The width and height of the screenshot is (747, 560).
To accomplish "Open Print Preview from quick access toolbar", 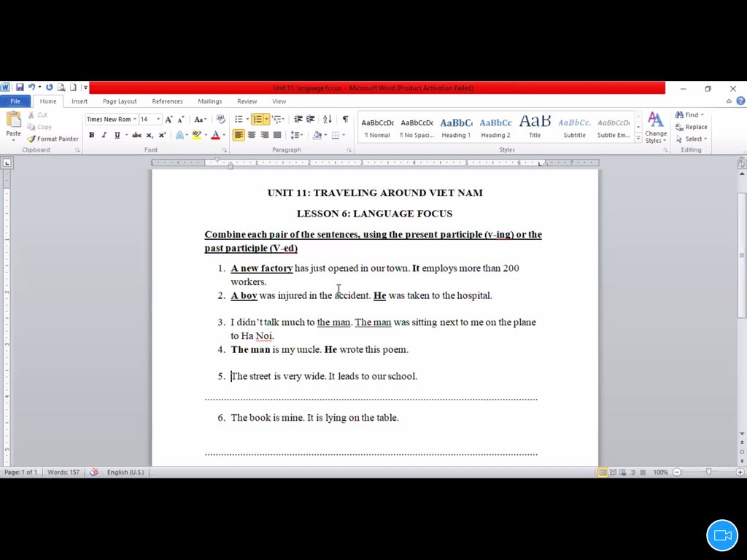I will pos(61,87).
